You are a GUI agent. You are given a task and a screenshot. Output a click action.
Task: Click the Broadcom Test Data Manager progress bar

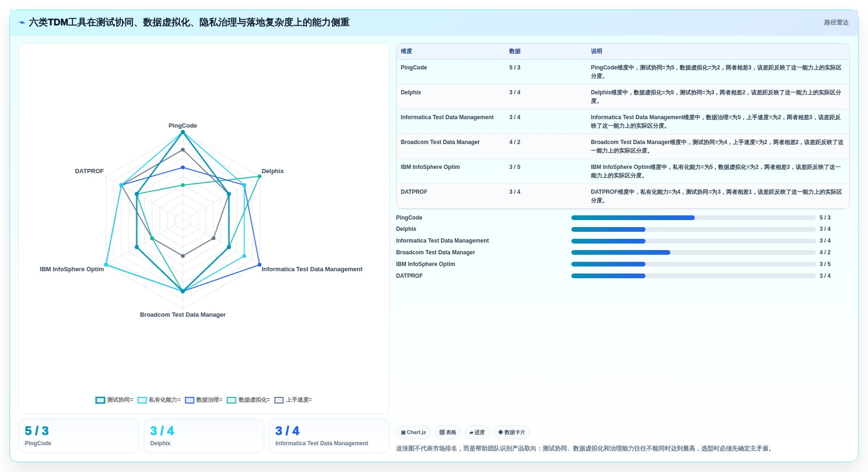(693, 252)
